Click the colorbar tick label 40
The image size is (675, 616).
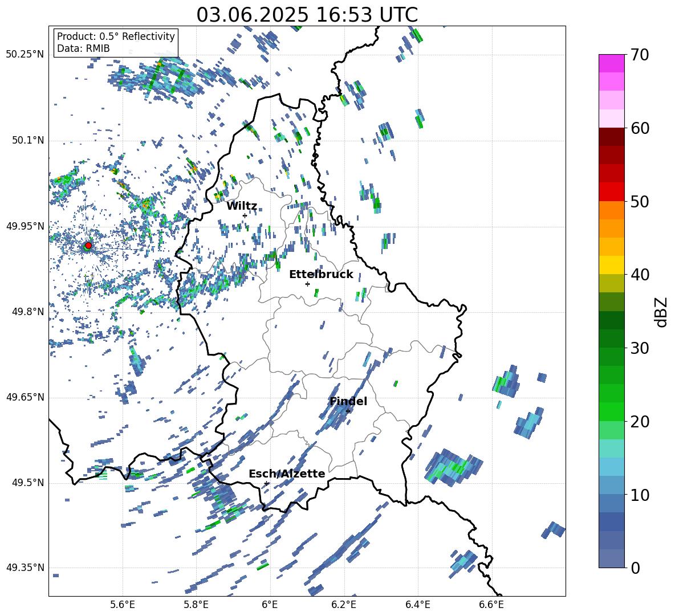click(640, 275)
